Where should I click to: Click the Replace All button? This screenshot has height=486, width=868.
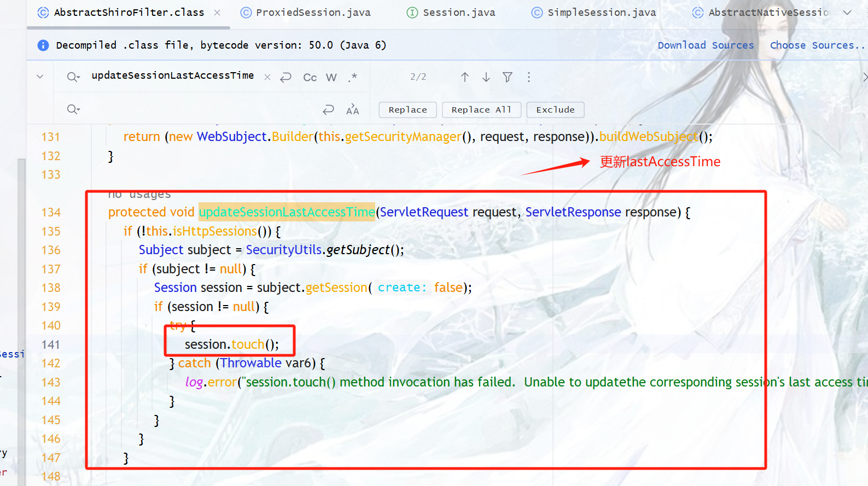[x=481, y=110]
